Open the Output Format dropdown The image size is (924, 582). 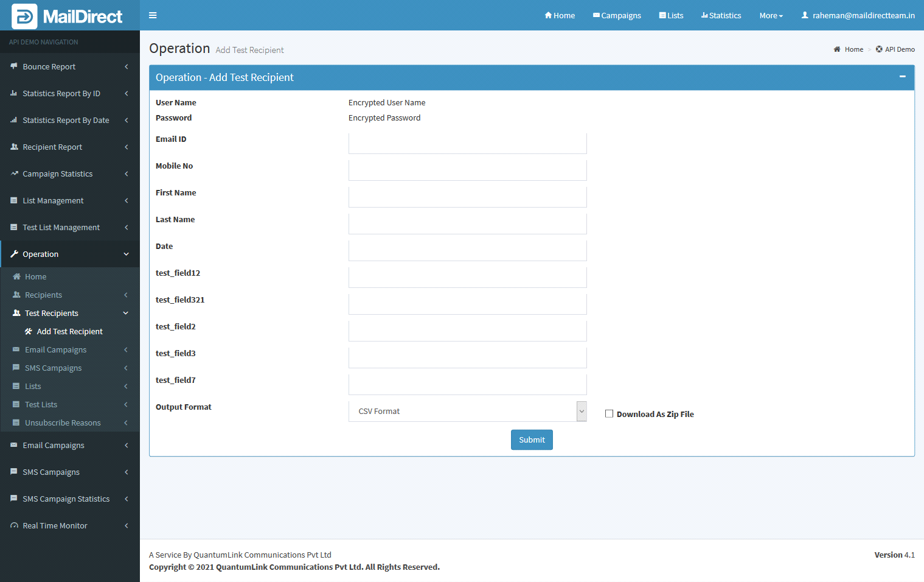click(x=467, y=412)
